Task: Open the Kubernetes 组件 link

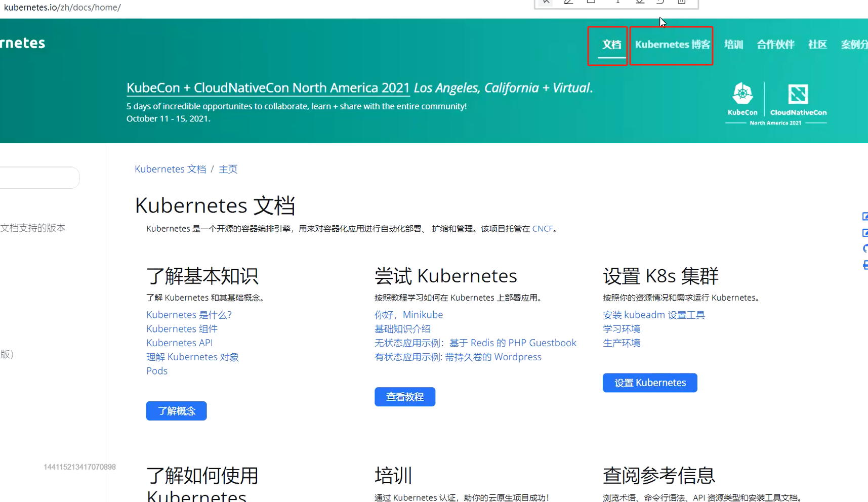Action: (x=182, y=329)
